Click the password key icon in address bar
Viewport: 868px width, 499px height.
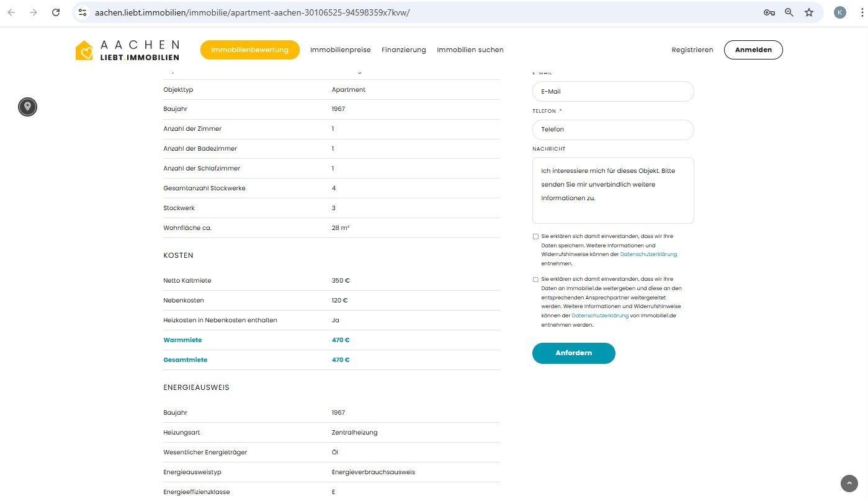(769, 12)
